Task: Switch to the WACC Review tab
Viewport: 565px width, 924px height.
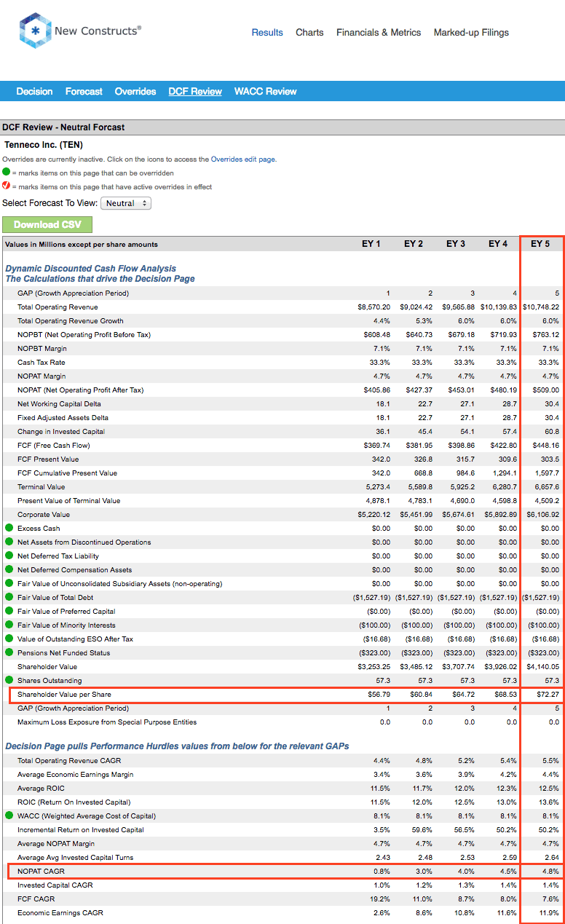Action: 266,91
